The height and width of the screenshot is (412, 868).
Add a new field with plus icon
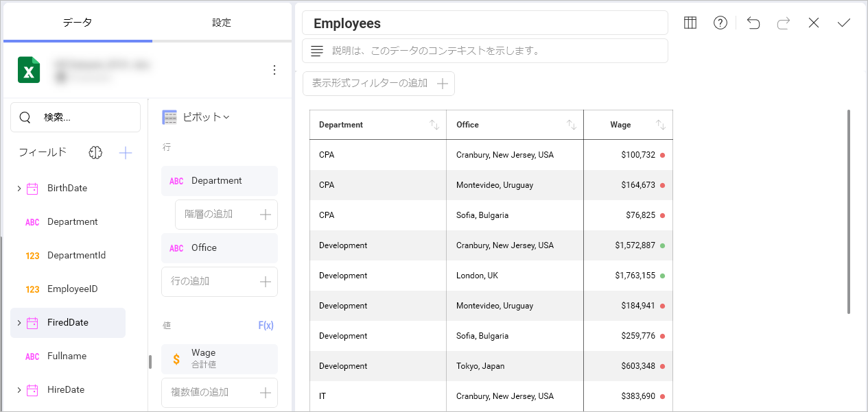pos(126,153)
